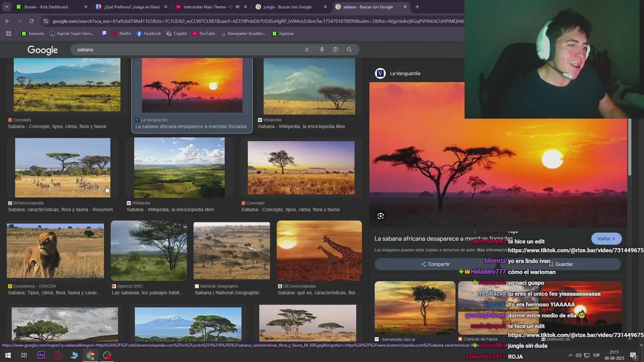Image resolution: width=644 pixels, height=362 pixels.
Task: Click the taskbar clock showing 21:11
Action: pos(615,355)
